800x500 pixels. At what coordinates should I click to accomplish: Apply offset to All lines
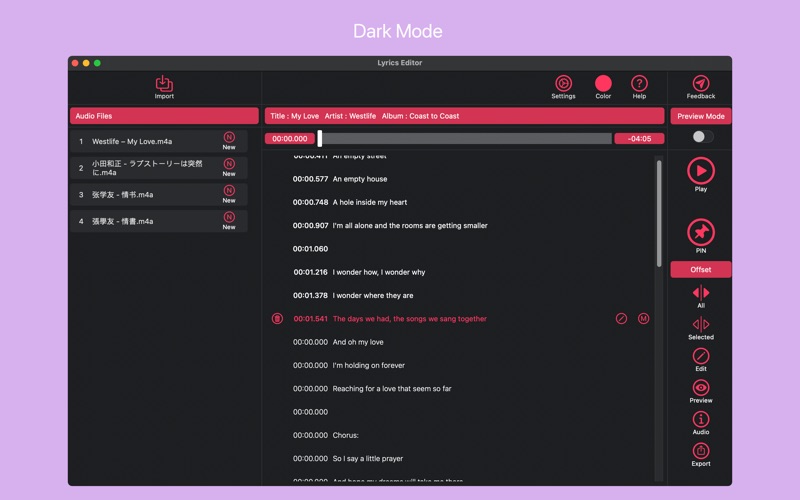point(701,293)
